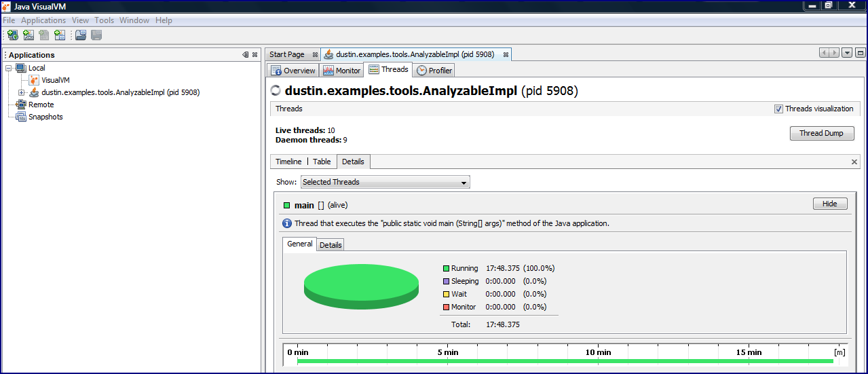Image resolution: width=868 pixels, height=374 pixels.
Task: Click the 'Live threads: 10' text
Action: [305, 130]
